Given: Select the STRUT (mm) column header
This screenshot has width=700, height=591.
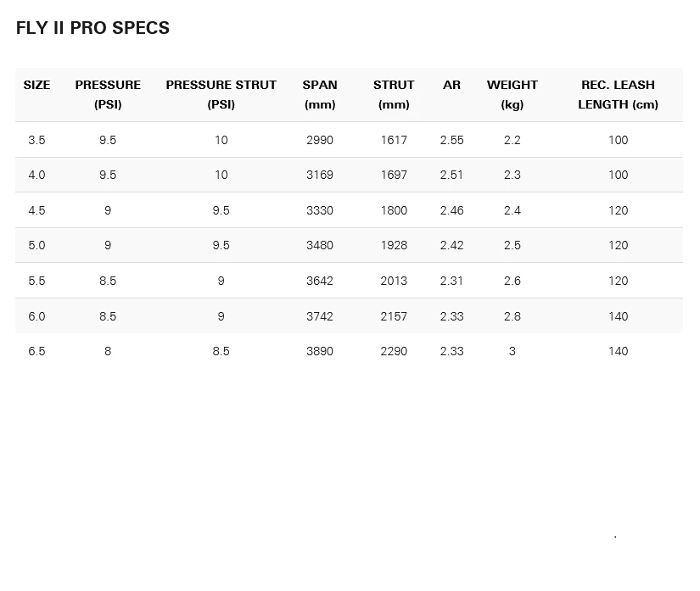Looking at the screenshot, I should pos(394,94).
